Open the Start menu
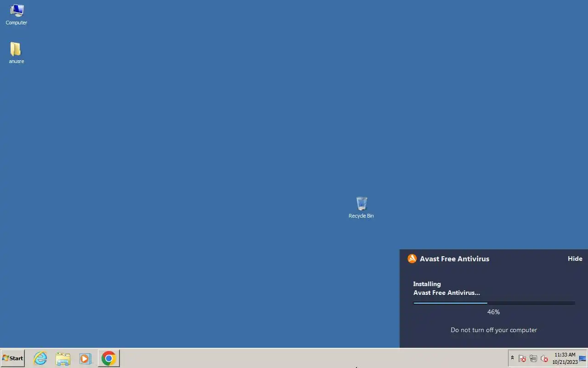The height and width of the screenshot is (368, 588). pos(12,358)
